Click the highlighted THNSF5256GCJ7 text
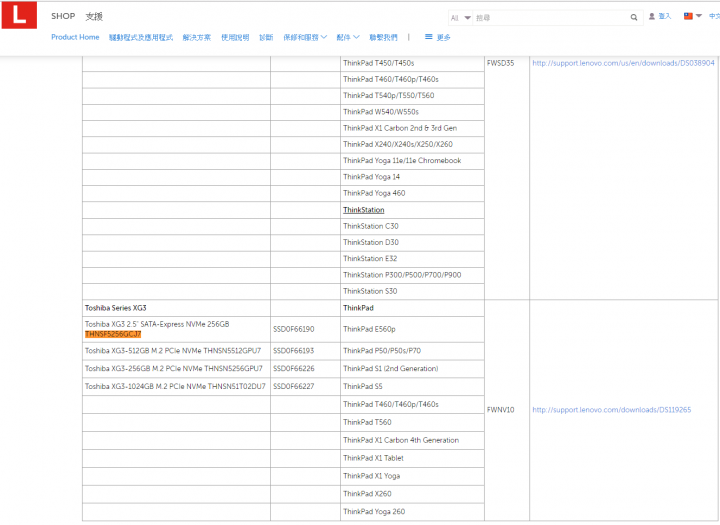 tap(113, 334)
